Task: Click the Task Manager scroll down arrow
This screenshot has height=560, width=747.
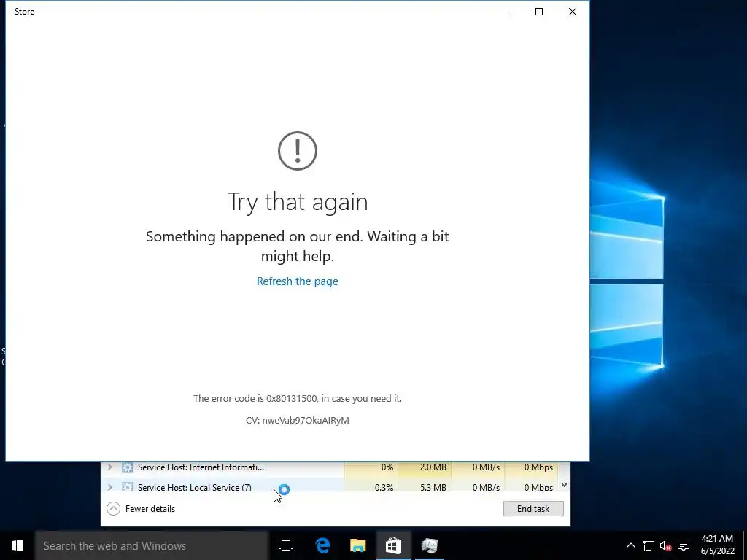Action: [564, 485]
